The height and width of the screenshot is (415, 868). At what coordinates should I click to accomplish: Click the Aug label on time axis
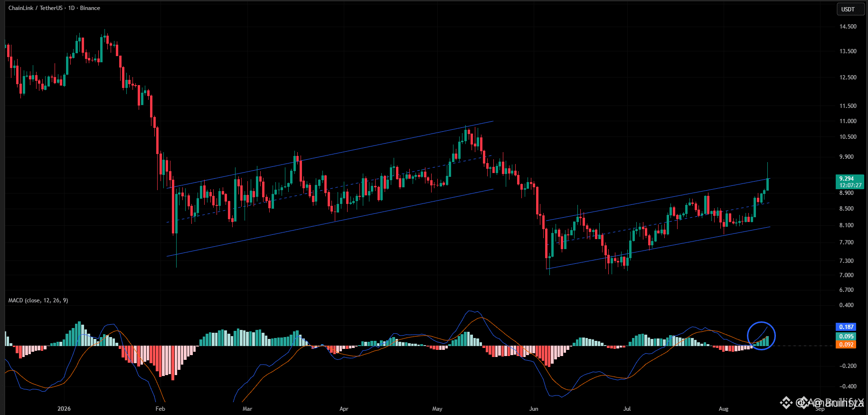pyautogui.click(x=724, y=409)
